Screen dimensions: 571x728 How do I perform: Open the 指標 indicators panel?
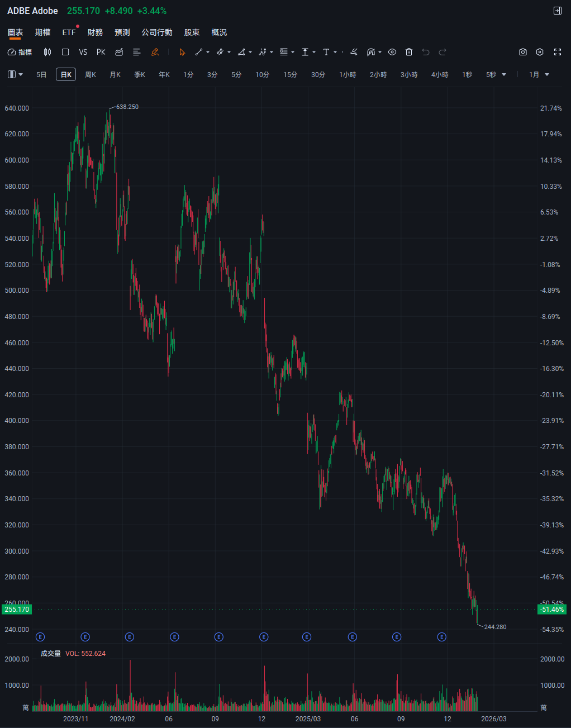click(x=20, y=52)
